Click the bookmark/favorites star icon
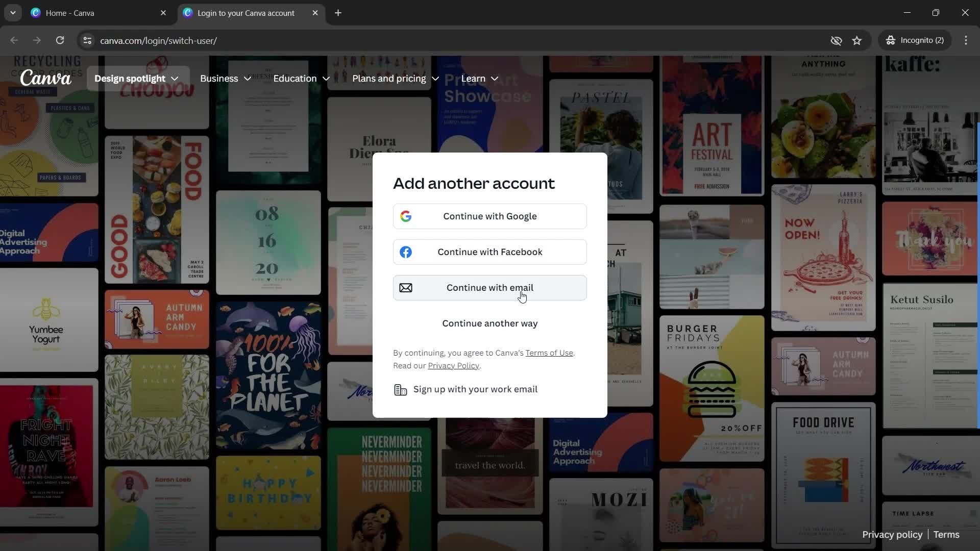 [857, 40]
